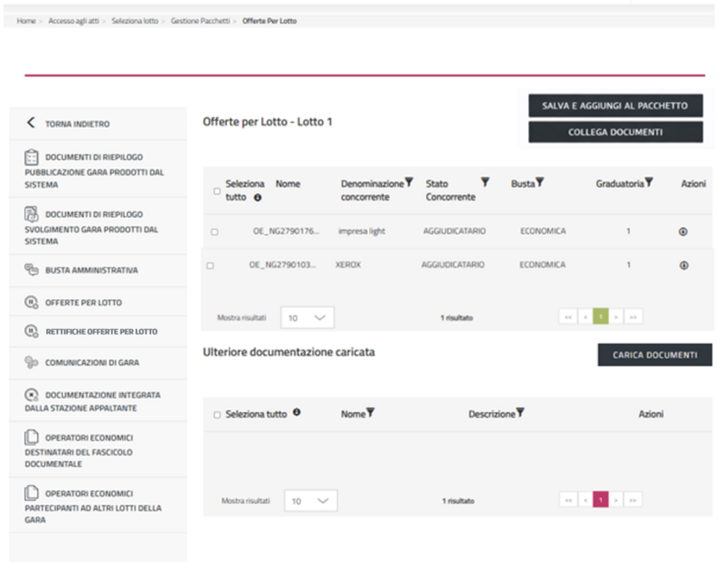Open Rettifiche Offerte per Lotto menu item
718x588 pixels.
click(x=98, y=331)
